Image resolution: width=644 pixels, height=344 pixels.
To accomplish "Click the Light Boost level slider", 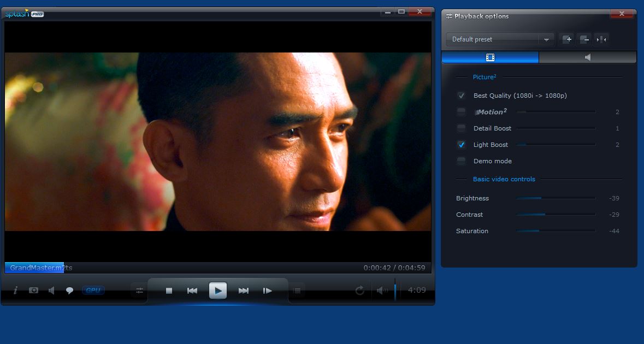I will pyautogui.click(x=556, y=145).
